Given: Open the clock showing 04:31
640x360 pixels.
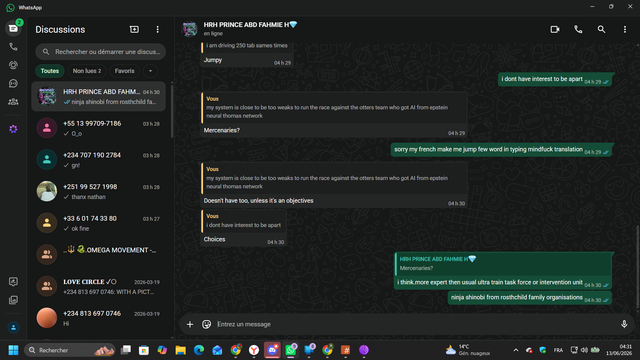Looking at the screenshot, I should 619,350.
